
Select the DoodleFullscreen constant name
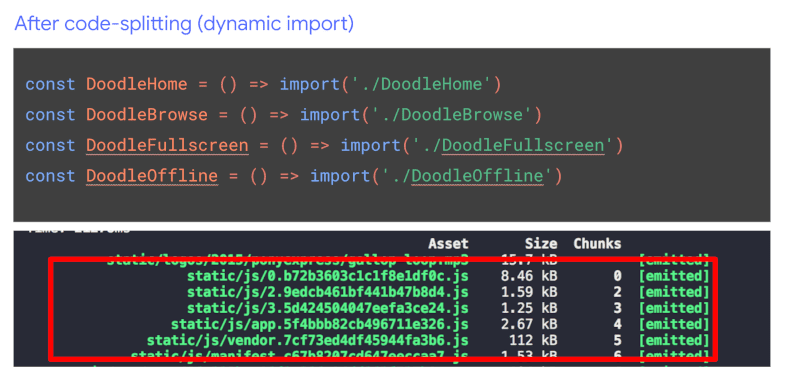point(167,145)
